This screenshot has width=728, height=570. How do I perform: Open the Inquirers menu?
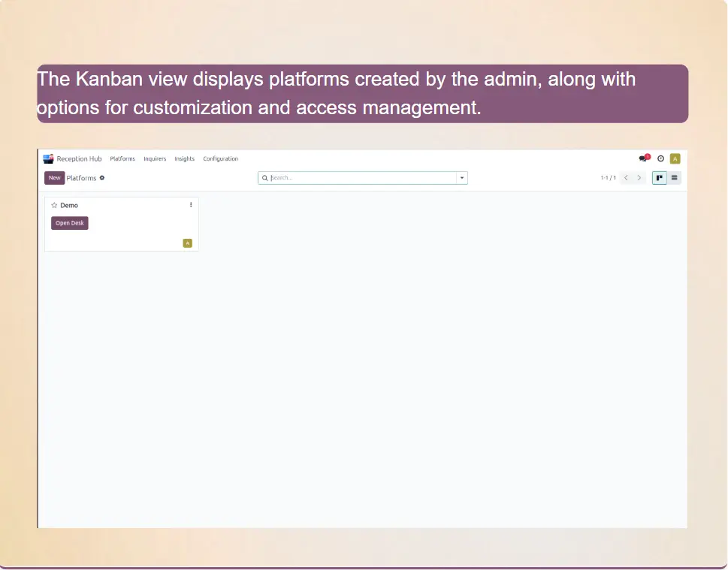coord(155,158)
